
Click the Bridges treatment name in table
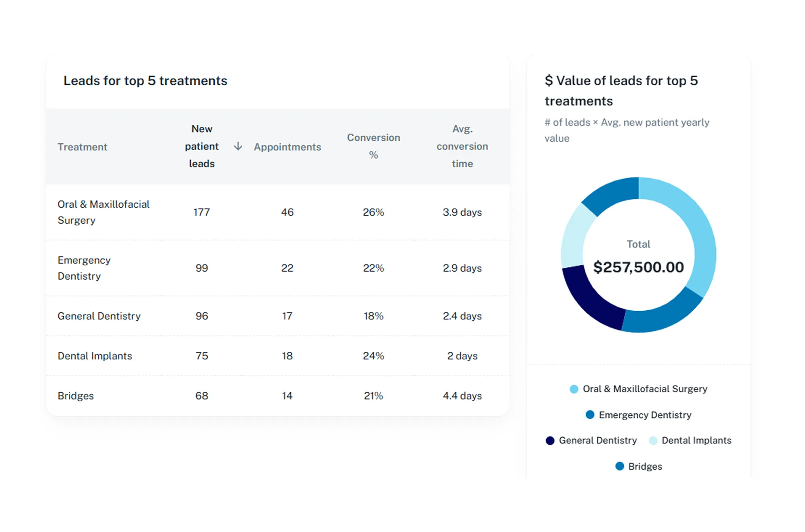(x=76, y=396)
